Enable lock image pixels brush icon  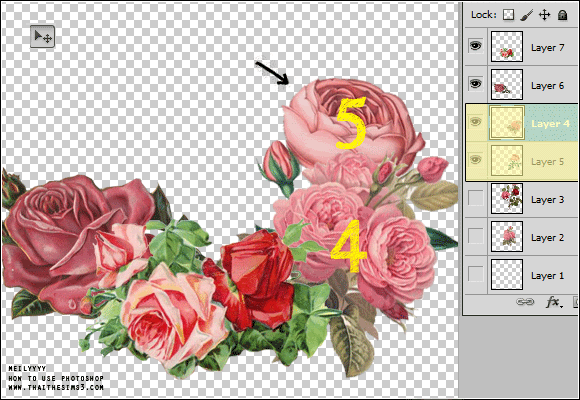pos(526,15)
